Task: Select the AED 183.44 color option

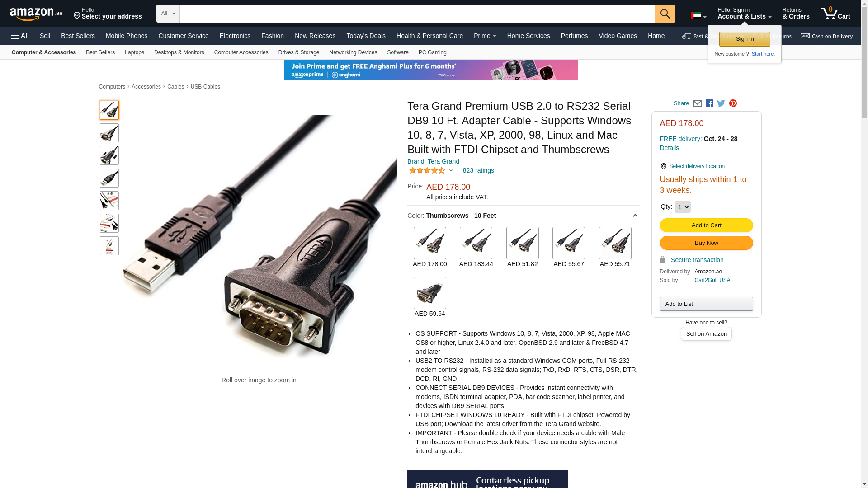Action: (x=476, y=248)
